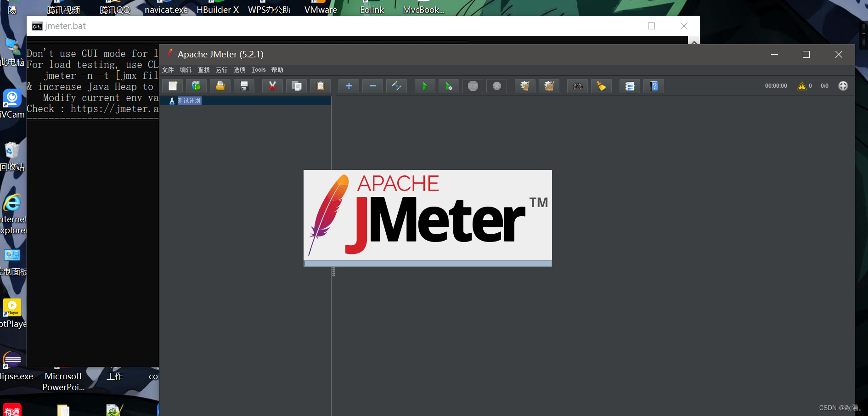Select the Internet Explorer desktop icon
This screenshot has height=416, width=868.
click(x=13, y=214)
